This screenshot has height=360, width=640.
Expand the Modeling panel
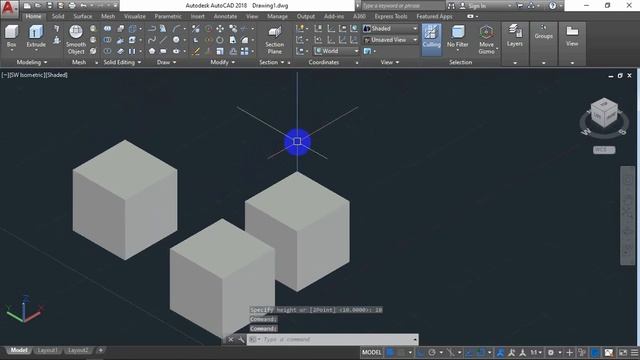32,62
